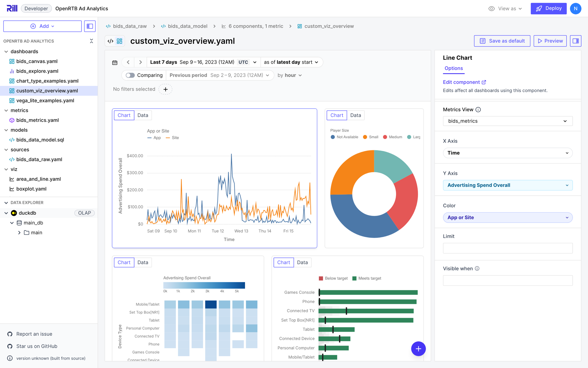Viewport: 588px width, 368px height.
Task: Expand the main folder in main_db
Action: 19,233
